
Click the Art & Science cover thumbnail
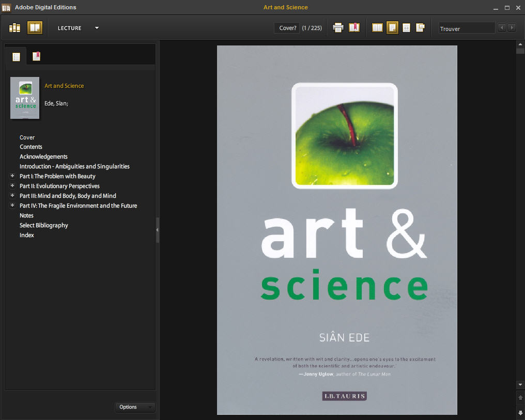coord(25,98)
